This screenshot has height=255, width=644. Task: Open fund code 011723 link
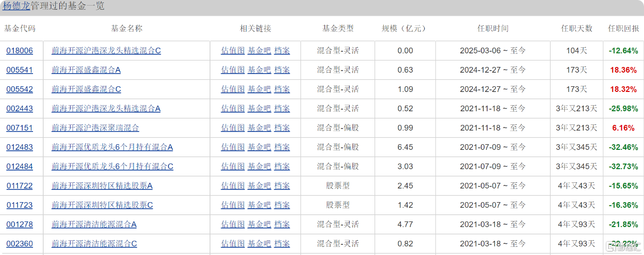point(20,205)
